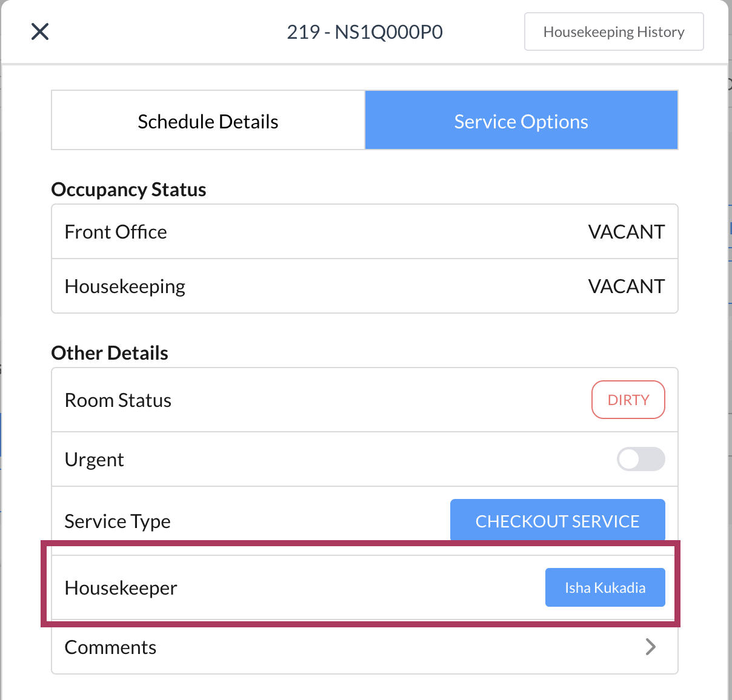Select the Service Options tab
The width and height of the screenshot is (732, 700).
(x=521, y=121)
